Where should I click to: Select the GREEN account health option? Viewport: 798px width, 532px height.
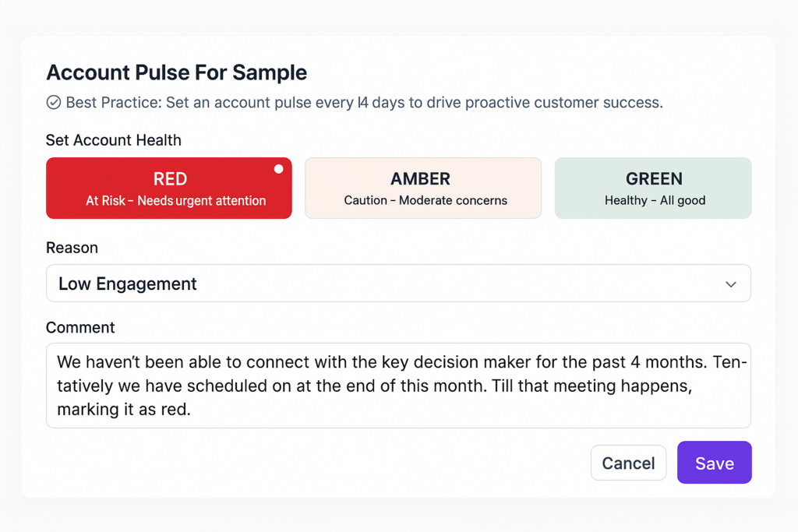653,188
